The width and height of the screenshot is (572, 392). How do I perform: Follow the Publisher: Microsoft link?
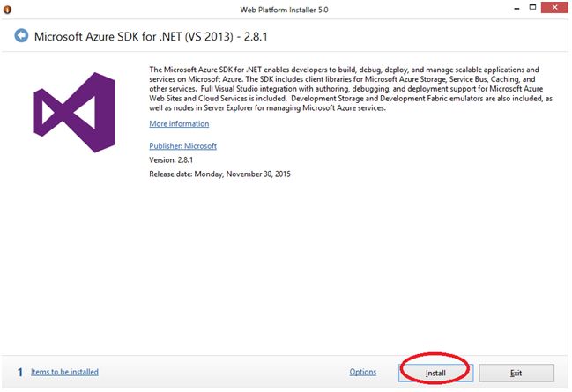pyautogui.click(x=182, y=146)
